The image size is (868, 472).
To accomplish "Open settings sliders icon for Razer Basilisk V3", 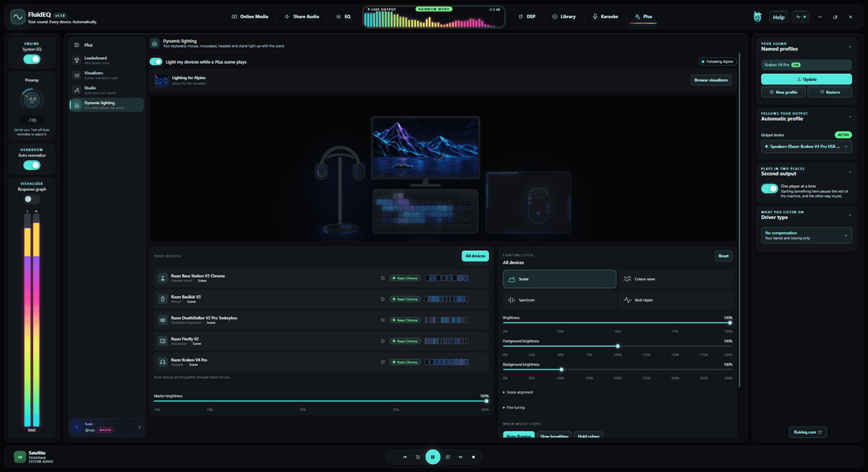I will pos(383,299).
